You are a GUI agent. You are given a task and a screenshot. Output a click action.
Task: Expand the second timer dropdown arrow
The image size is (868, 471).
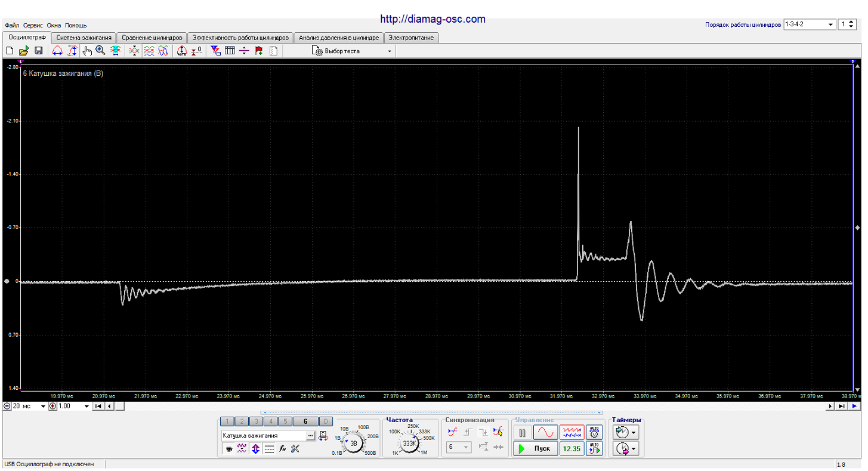[634, 448]
